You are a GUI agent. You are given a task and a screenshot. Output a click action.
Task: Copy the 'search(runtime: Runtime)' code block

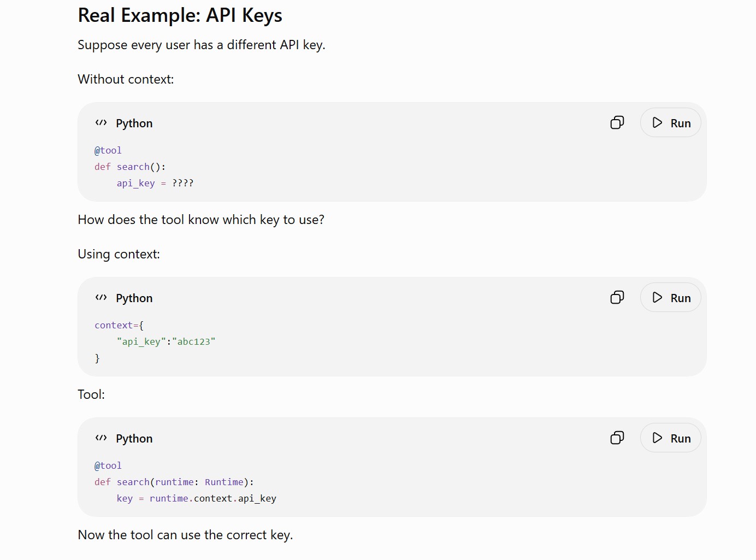(617, 438)
